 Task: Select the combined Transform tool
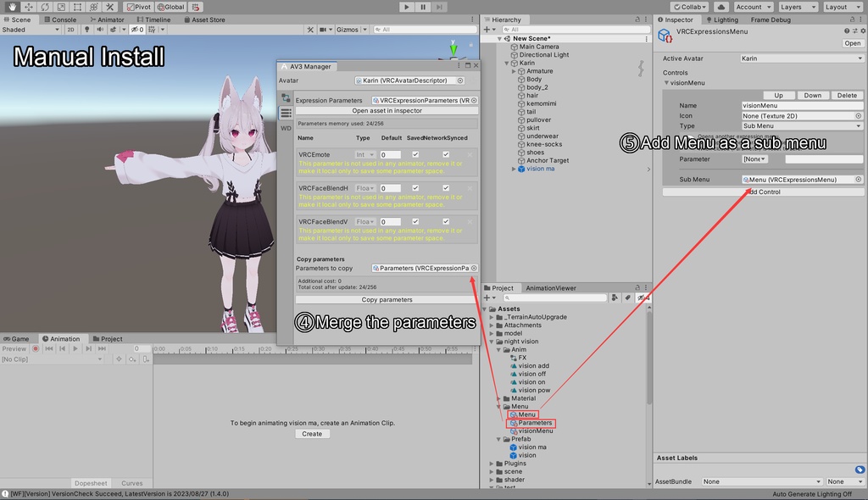pyautogui.click(x=93, y=7)
